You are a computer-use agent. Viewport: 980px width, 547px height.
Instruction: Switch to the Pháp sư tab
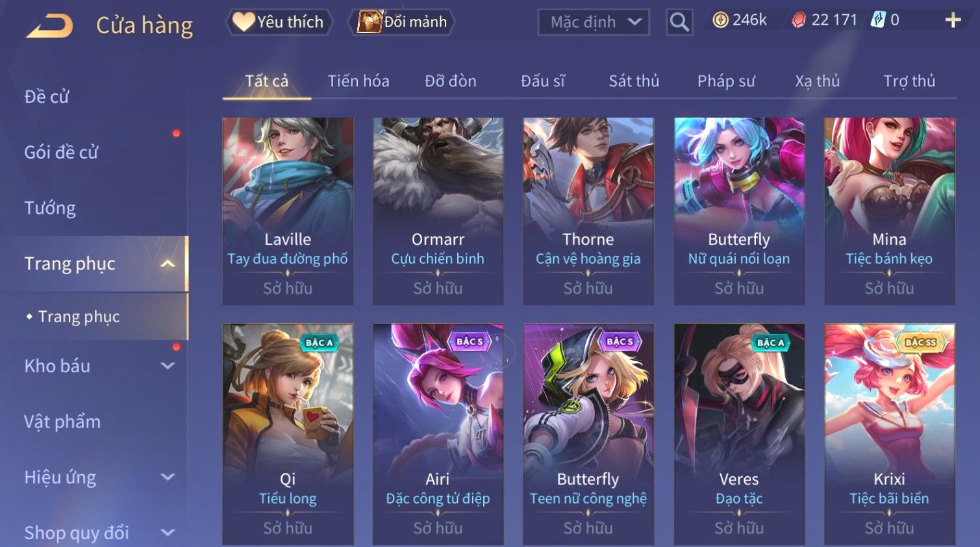tap(726, 81)
